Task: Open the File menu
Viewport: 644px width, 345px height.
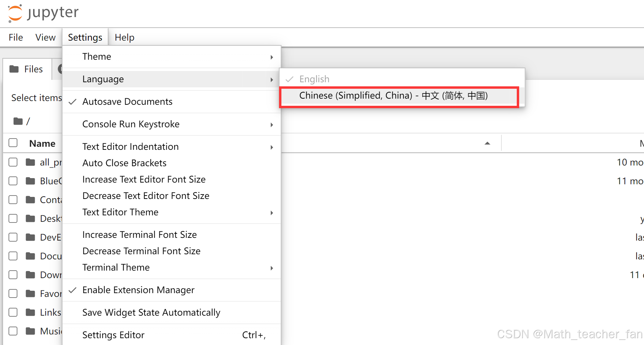Action: 16,37
